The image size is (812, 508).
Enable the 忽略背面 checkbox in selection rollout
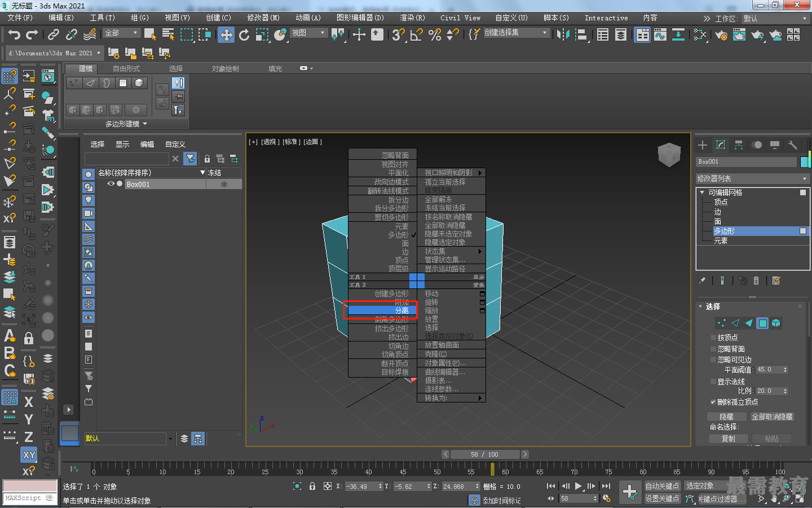[x=713, y=349]
